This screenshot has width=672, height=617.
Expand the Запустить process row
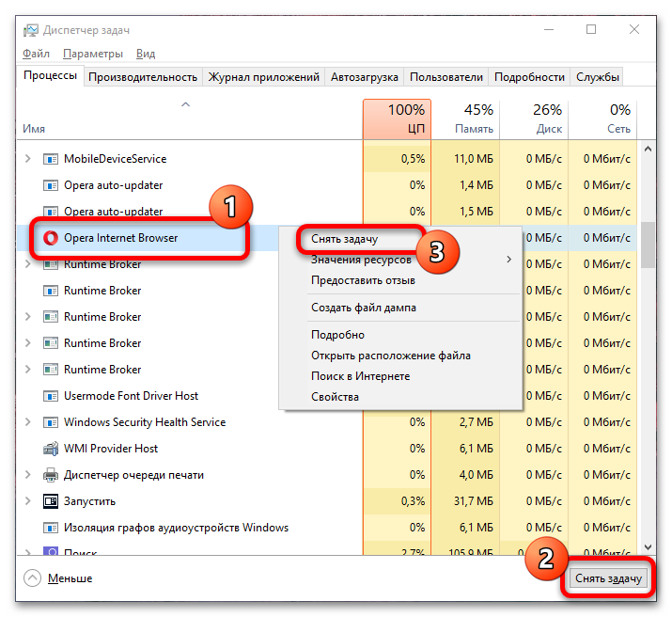[x=28, y=500]
